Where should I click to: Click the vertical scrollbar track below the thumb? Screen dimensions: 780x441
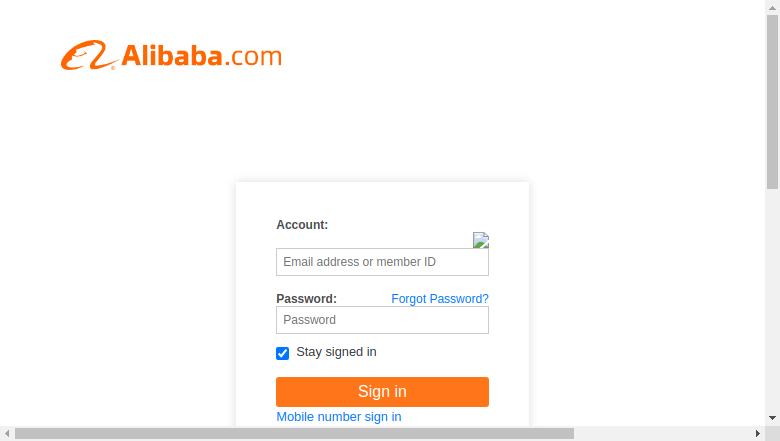(x=772, y=300)
